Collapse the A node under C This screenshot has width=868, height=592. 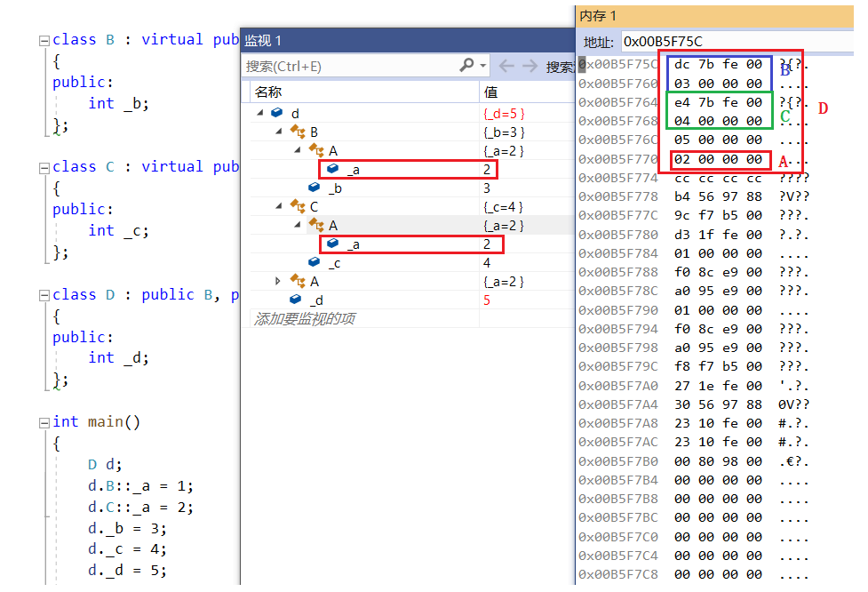pyautogui.click(x=298, y=225)
